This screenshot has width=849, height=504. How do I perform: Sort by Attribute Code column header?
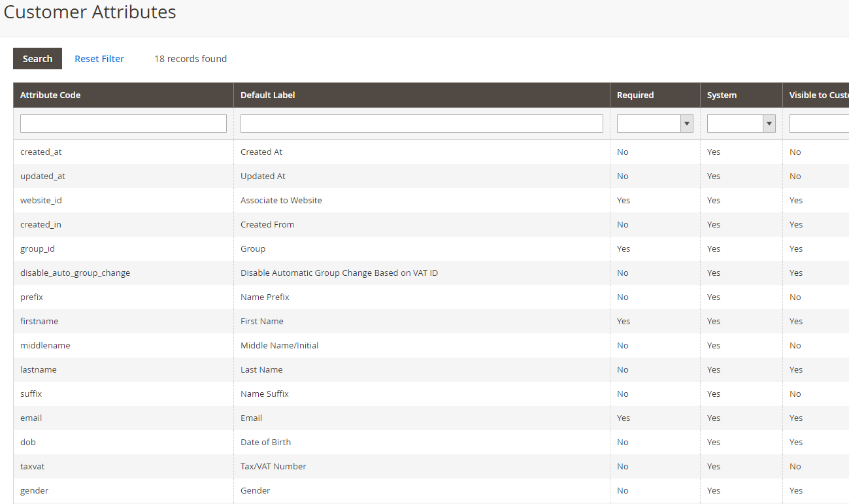tap(50, 95)
